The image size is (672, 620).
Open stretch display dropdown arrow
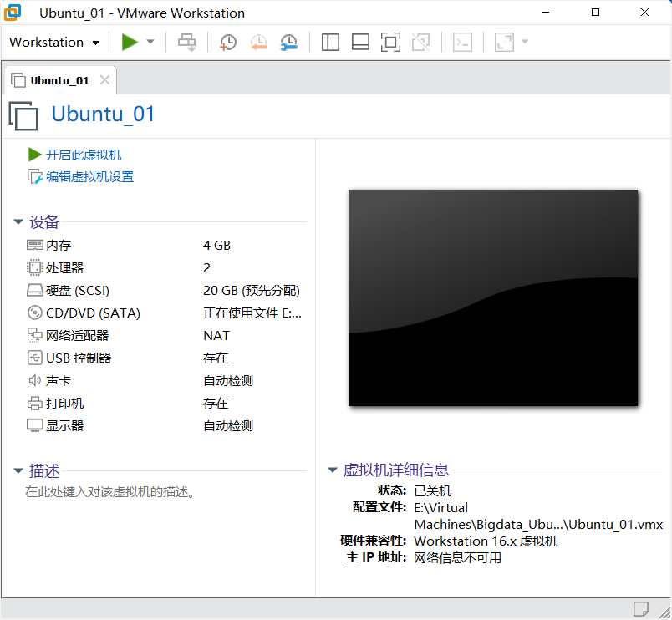(525, 42)
